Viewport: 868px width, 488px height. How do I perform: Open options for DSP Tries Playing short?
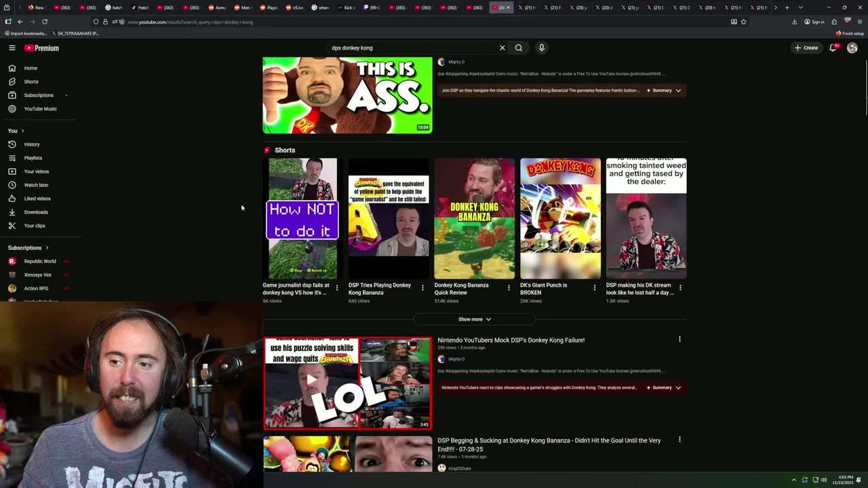pyautogui.click(x=422, y=288)
